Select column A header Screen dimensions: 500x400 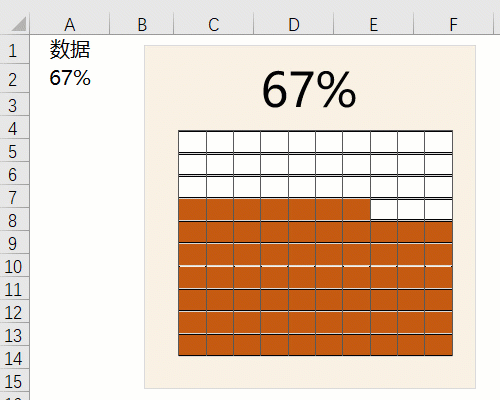click(x=70, y=24)
